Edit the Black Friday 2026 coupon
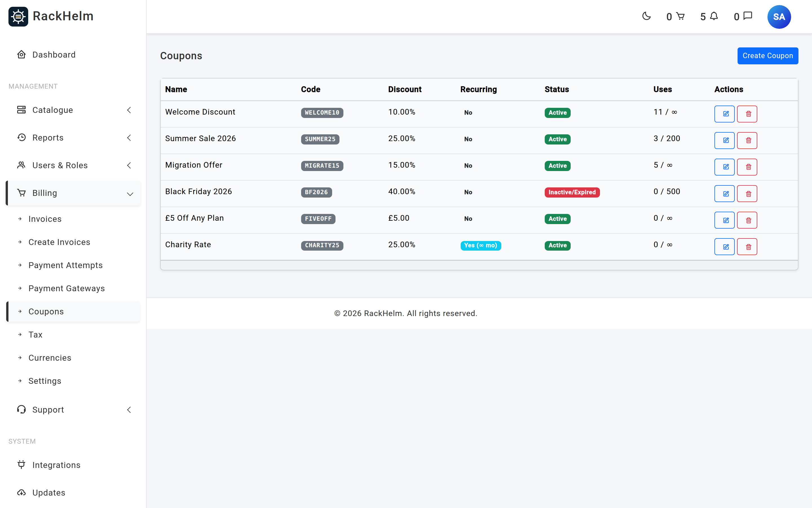The height and width of the screenshot is (508, 812). [724, 194]
